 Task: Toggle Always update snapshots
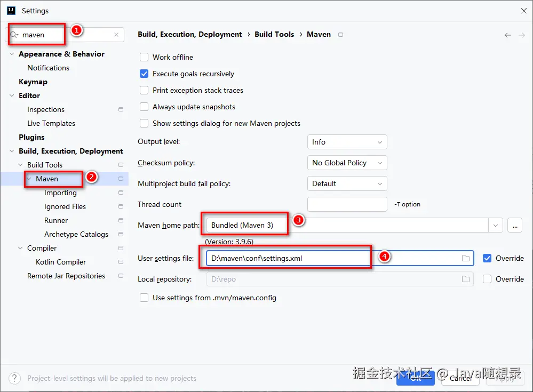click(144, 107)
